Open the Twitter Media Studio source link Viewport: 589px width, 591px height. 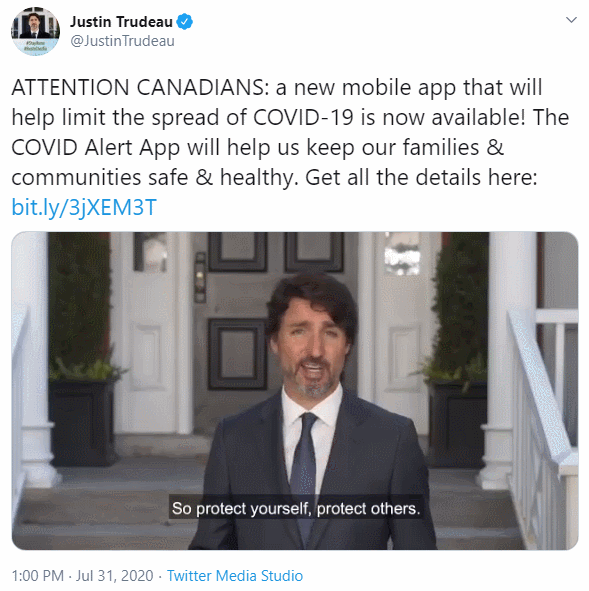(x=235, y=576)
